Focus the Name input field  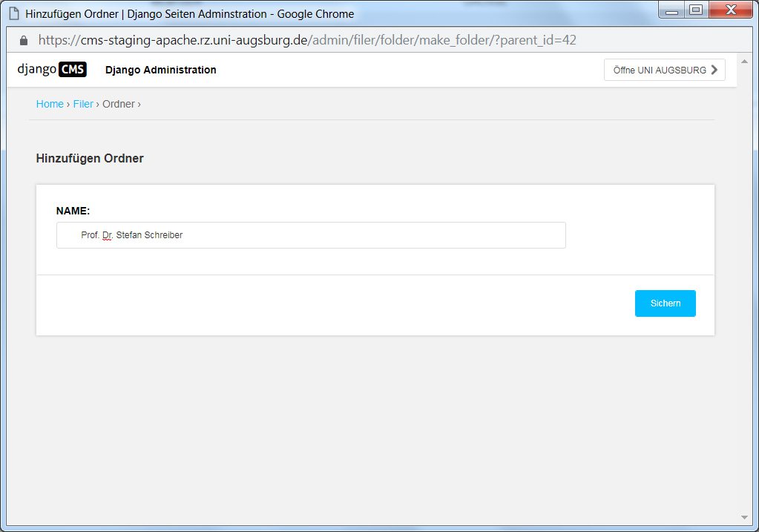pyautogui.click(x=312, y=235)
